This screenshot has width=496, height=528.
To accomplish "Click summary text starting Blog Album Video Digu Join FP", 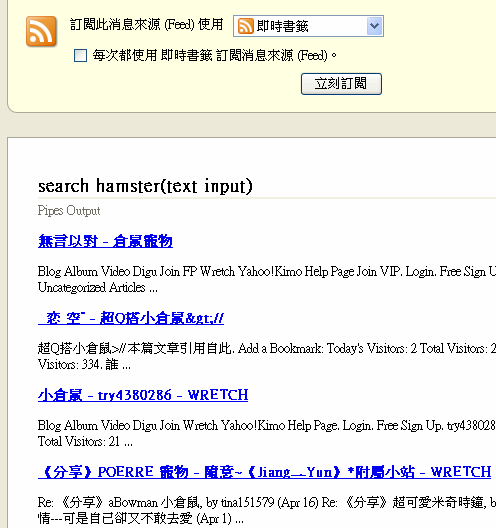I will 267,271.
